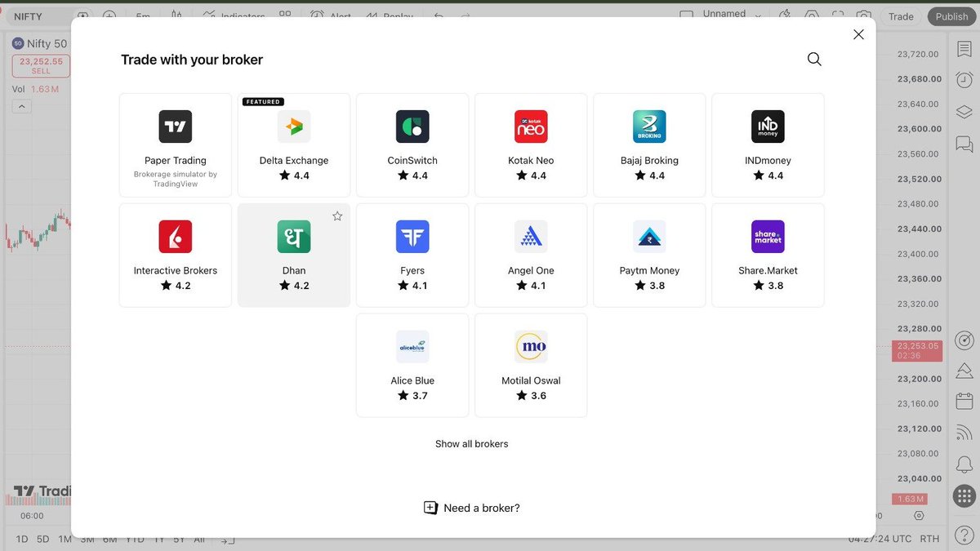Open the apps grid icon in sidebar
980x551 pixels.
(x=964, y=495)
